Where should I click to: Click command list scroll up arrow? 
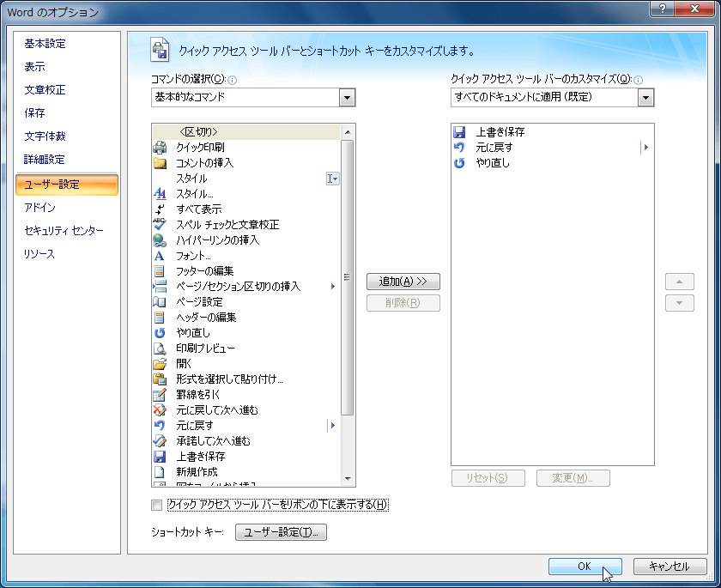point(348,132)
